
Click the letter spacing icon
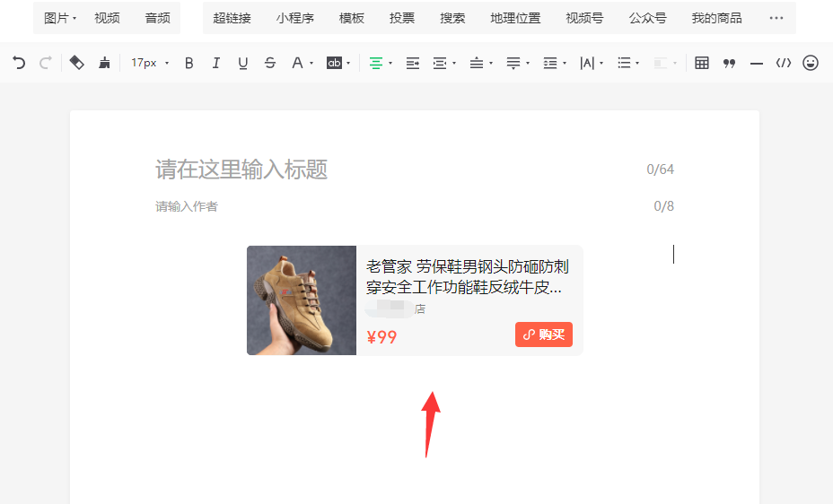click(587, 63)
